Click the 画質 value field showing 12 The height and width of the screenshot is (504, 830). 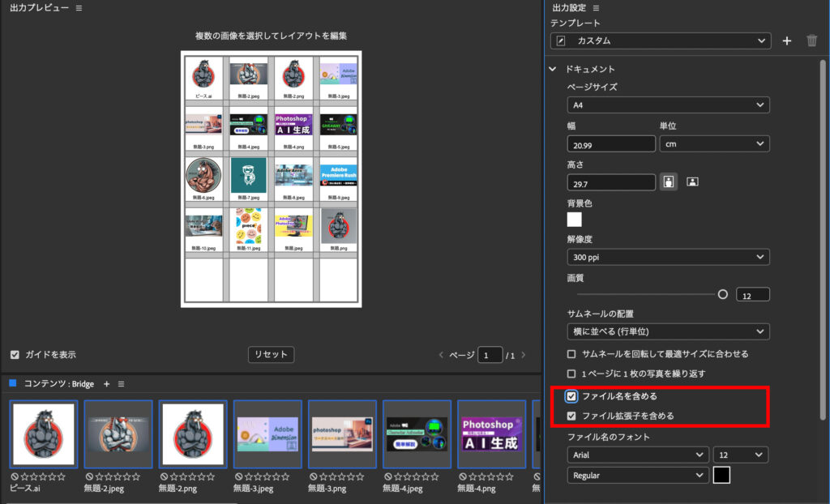point(753,295)
